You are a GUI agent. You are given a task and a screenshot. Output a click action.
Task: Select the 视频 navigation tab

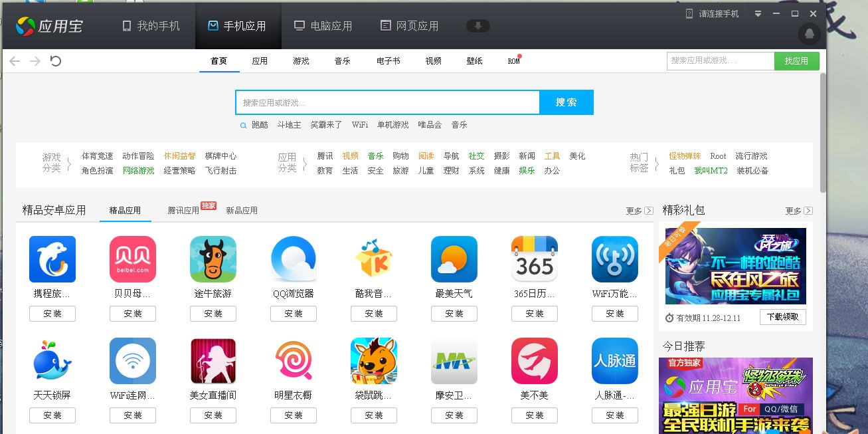click(434, 61)
